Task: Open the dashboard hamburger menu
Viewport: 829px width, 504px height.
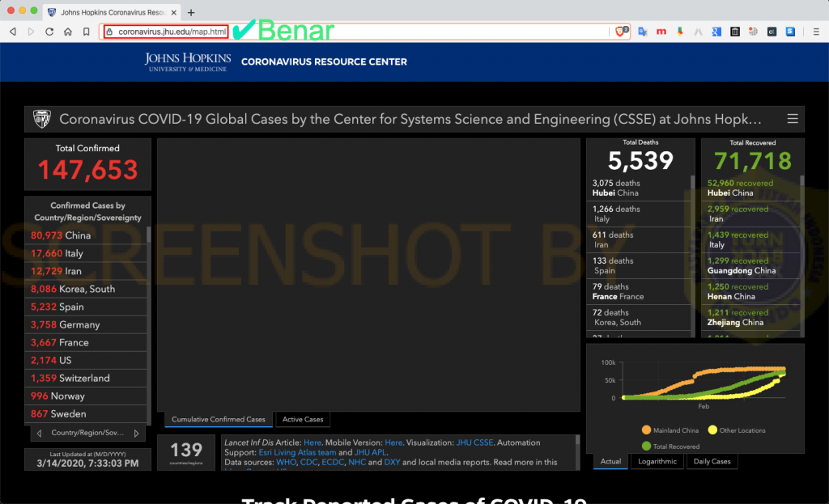Action: click(x=793, y=119)
